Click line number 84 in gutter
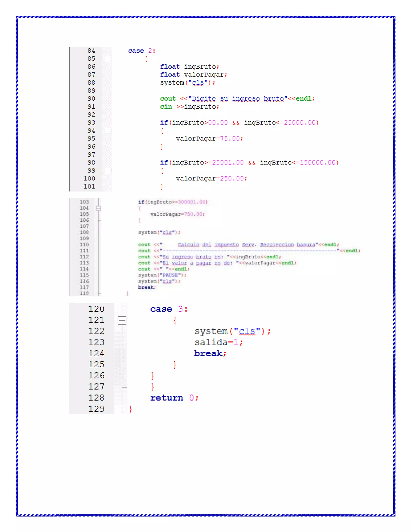Screen dimensions: 411x532 (x=91, y=51)
